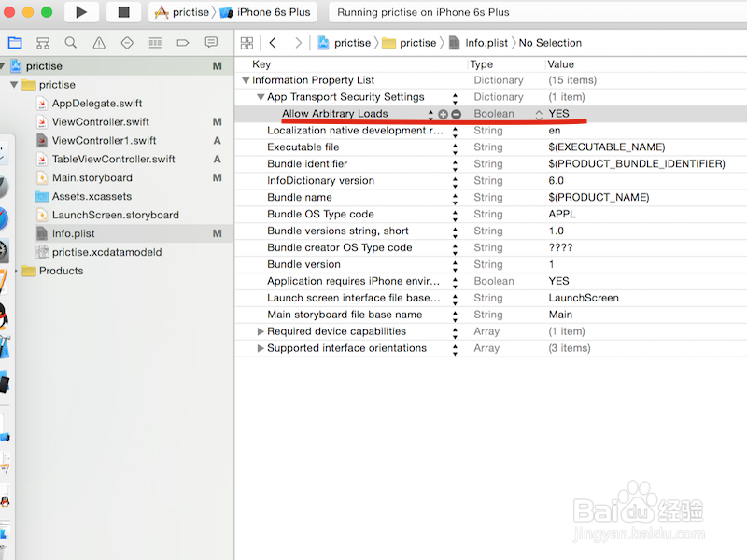This screenshot has height=560, width=747.
Task: Choose iPhone 6s Plus device destination
Action: [x=265, y=12]
